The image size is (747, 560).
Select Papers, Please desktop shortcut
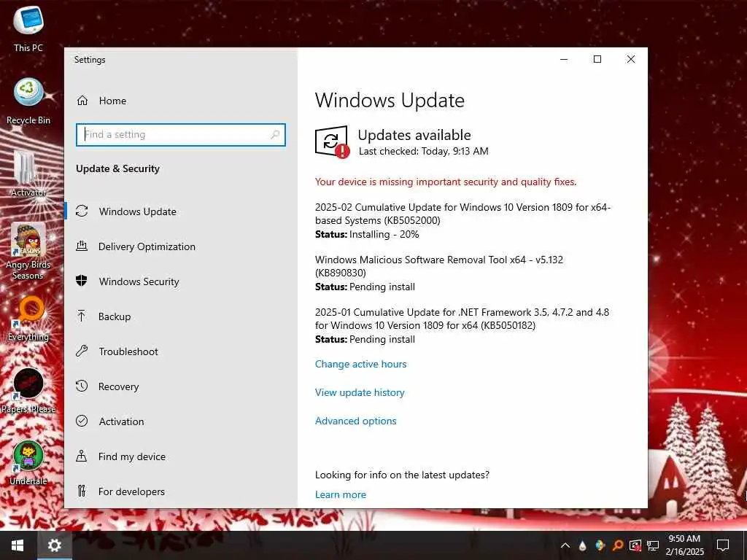28,391
